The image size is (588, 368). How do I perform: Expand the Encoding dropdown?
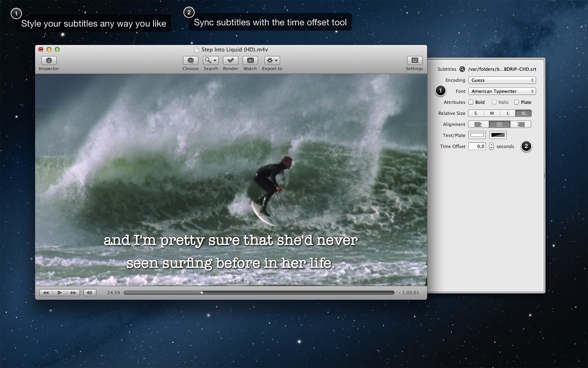coord(502,80)
